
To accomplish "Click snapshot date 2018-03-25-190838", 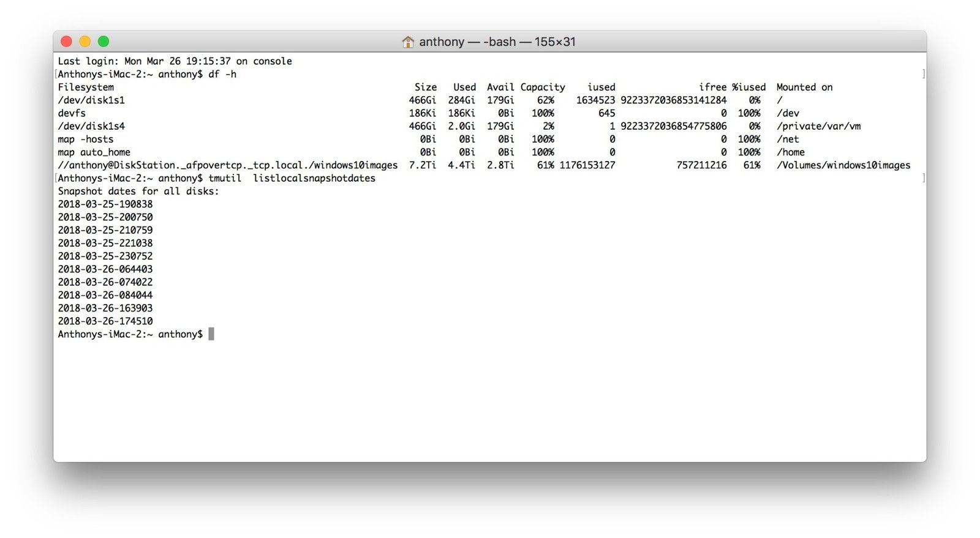I will [105, 204].
